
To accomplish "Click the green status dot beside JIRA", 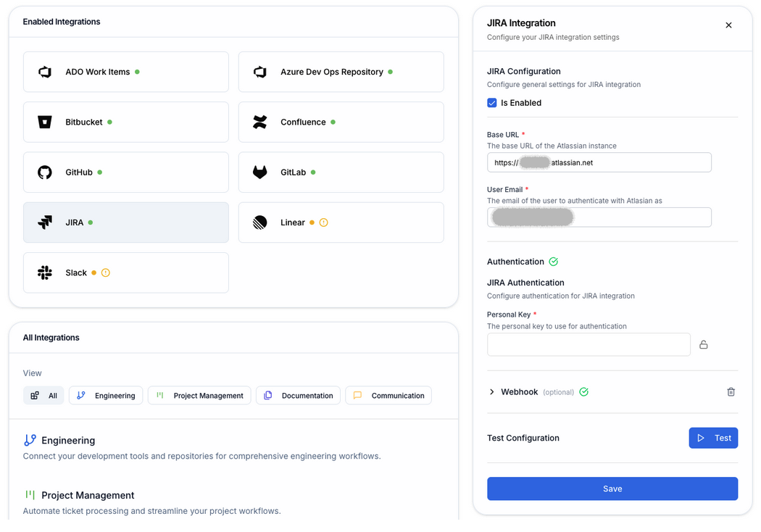I will (x=91, y=223).
